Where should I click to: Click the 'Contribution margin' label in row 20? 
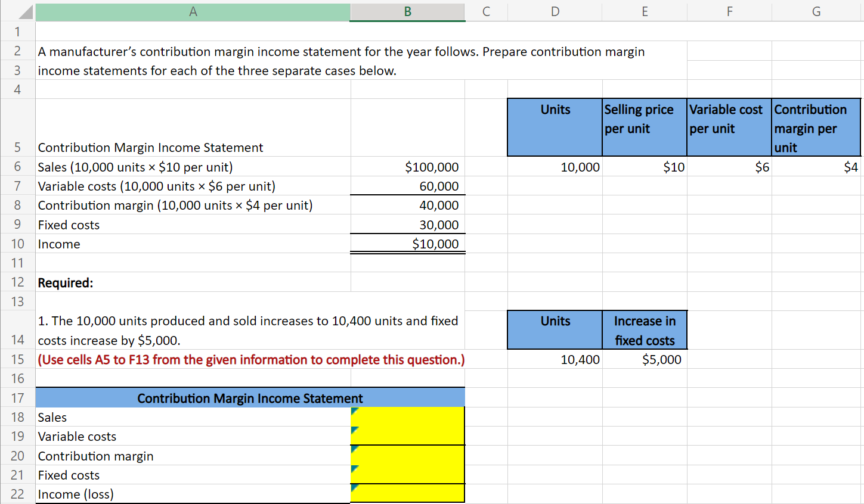pyautogui.click(x=95, y=456)
